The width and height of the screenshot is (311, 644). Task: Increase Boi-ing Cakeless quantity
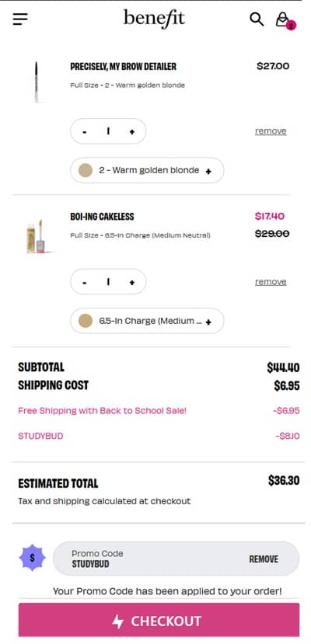point(132,282)
